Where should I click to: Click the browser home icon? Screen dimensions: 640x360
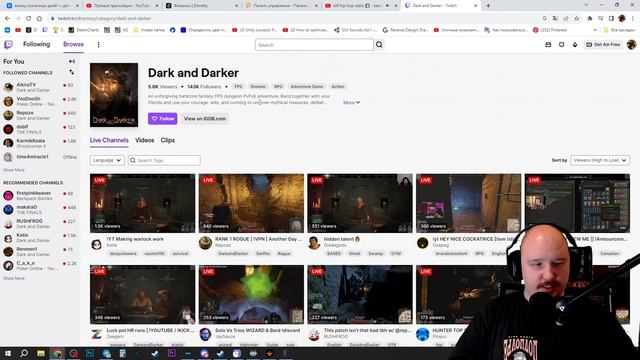tap(39, 18)
